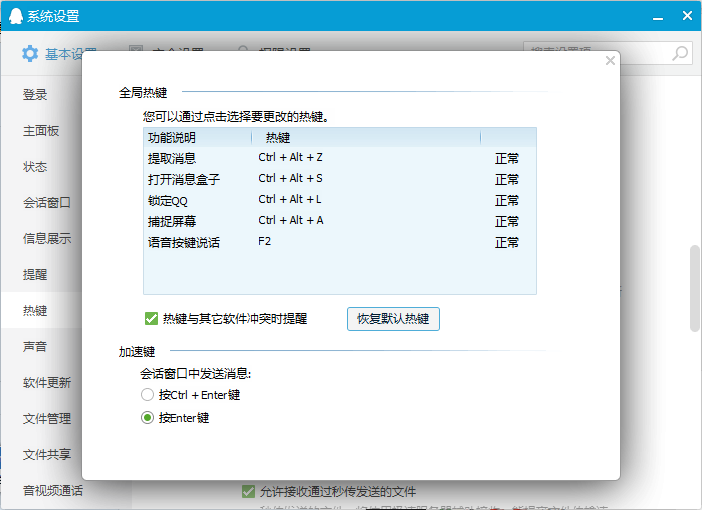The width and height of the screenshot is (702, 510).
Task: Click the QQ penguin logo in title bar
Action: [x=16, y=16]
